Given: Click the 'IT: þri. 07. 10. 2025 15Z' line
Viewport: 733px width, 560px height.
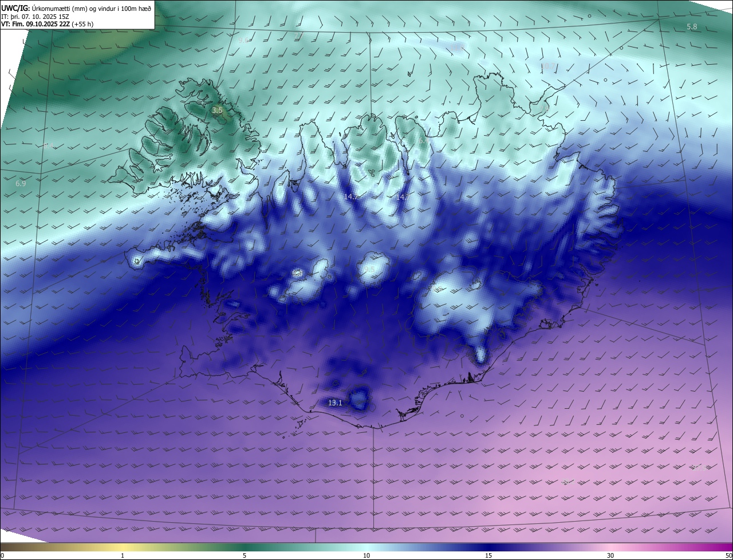Looking at the screenshot, I should click(35, 17).
